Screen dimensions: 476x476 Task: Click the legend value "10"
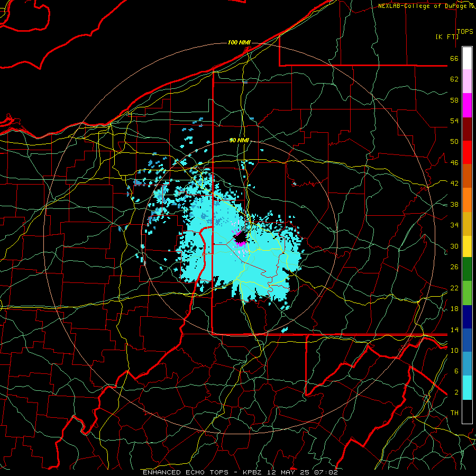454,350
